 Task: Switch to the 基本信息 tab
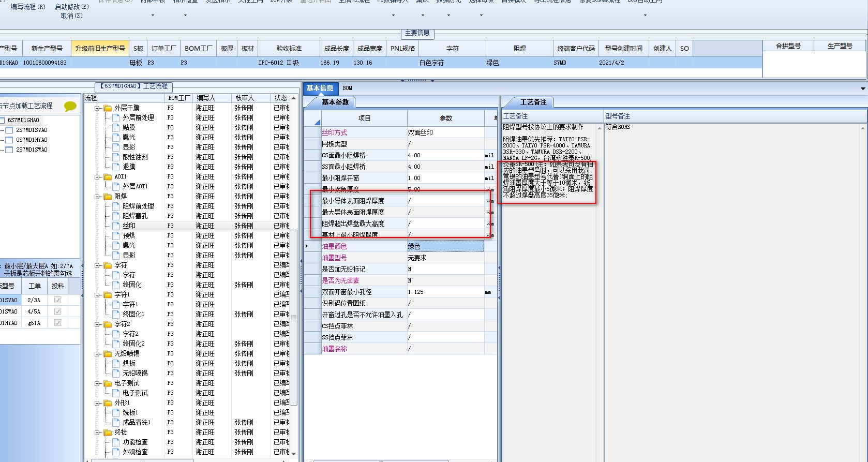tap(320, 88)
